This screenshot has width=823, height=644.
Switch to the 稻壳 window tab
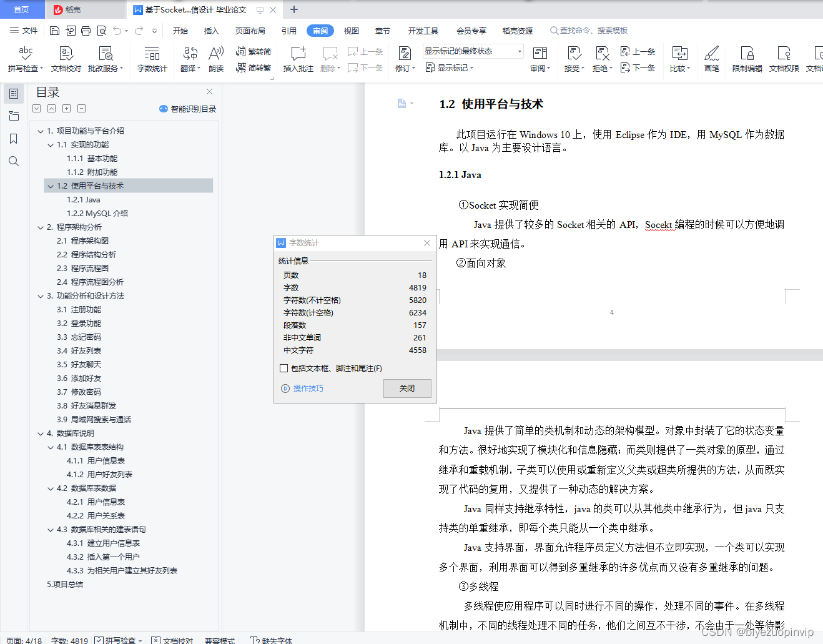86,9
